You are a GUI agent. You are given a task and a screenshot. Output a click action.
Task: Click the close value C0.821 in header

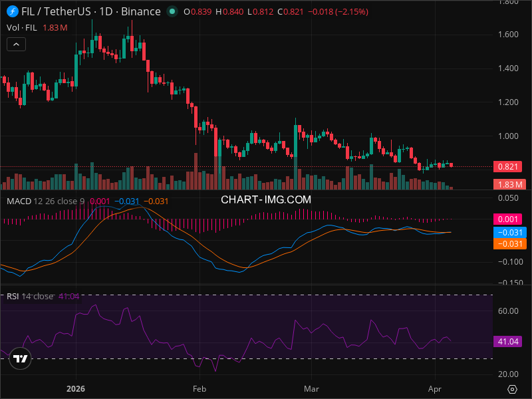291,12
